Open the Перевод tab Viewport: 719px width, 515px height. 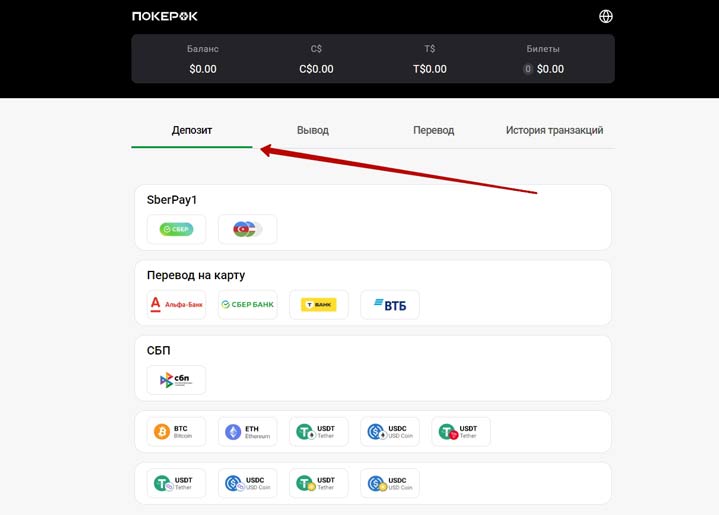coord(433,130)
